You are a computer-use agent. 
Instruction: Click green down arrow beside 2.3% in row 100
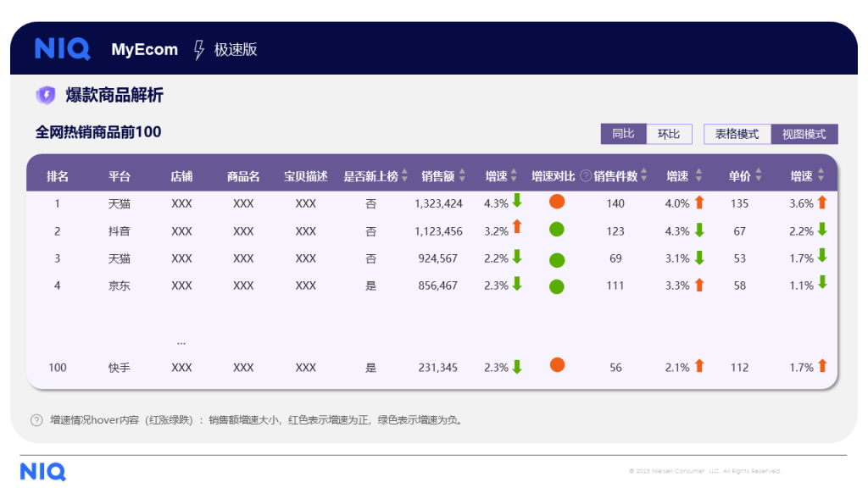tap(517, 367)
